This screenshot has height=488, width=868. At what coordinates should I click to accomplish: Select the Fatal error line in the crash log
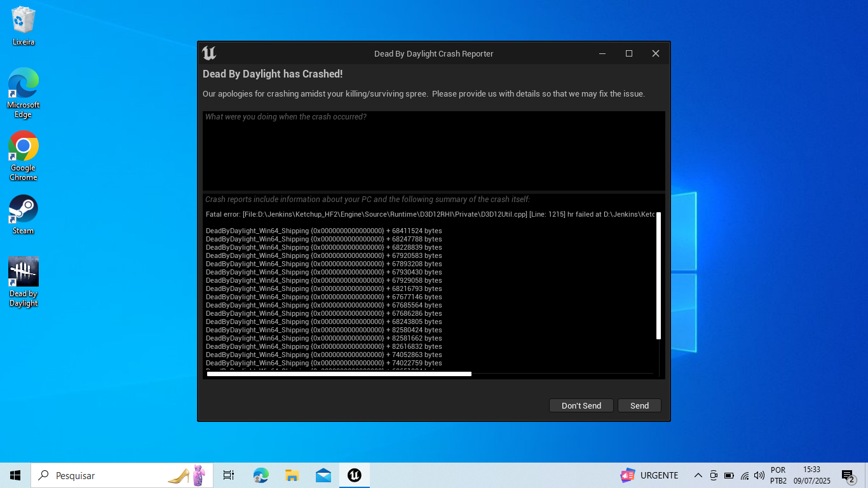point(430,214)
